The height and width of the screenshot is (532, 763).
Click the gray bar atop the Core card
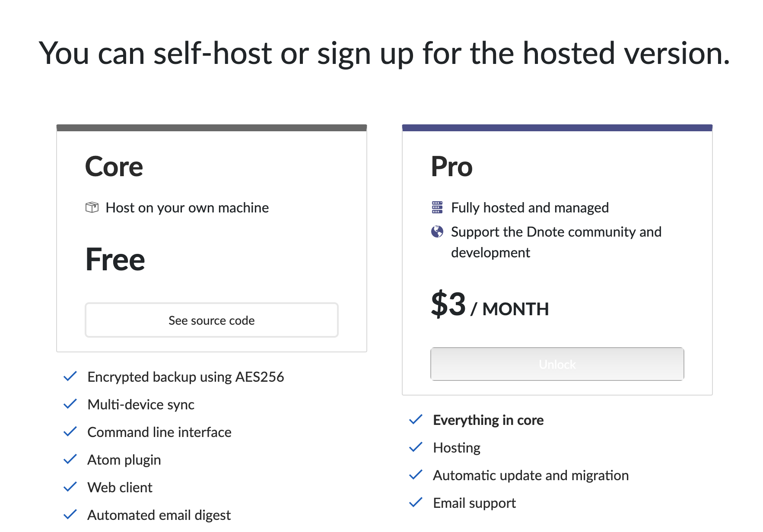pyautogui.click(x=211, y=127)
